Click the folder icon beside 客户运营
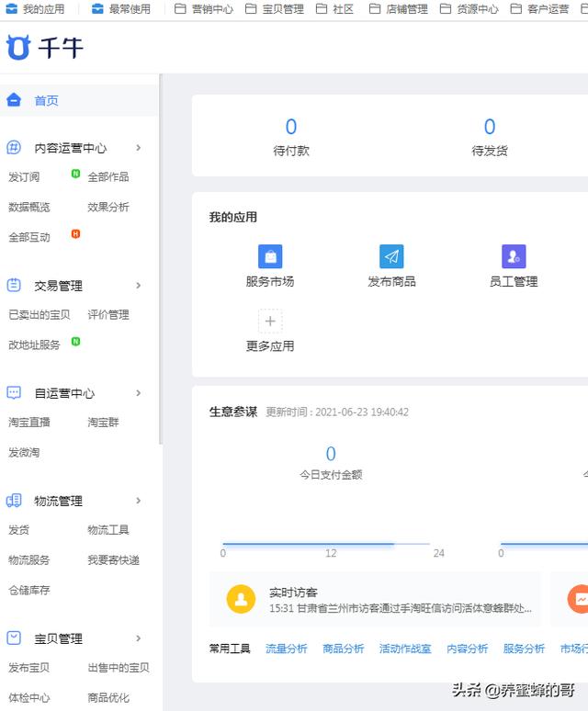This screenshot has width=588, height=711. pyautogui.click(x=516, y=8)
